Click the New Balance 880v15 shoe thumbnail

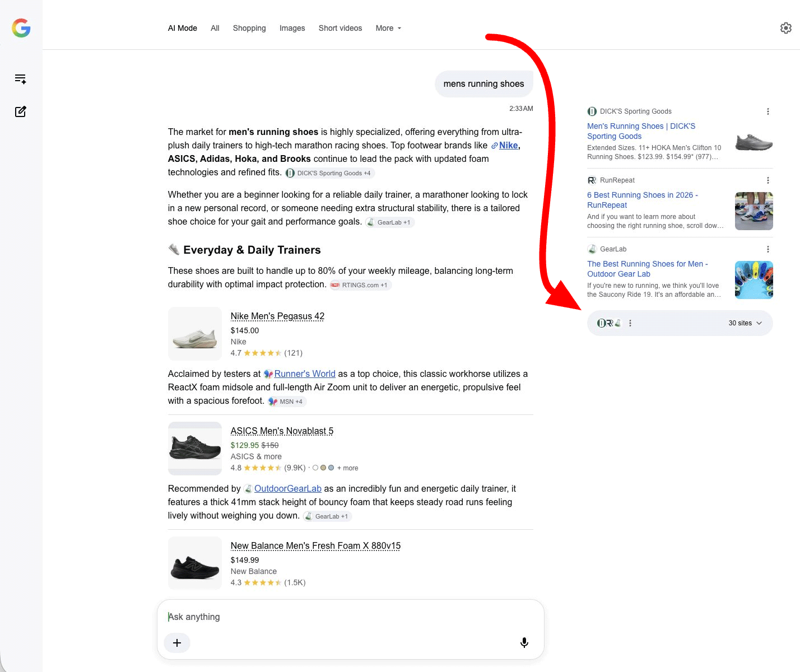tap(195, 563)
